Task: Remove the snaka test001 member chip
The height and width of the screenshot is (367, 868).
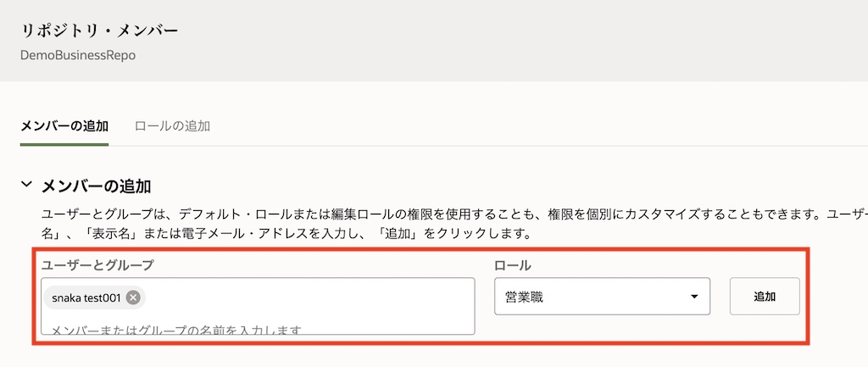Action: pyautogui.click(x=133, y=297)
